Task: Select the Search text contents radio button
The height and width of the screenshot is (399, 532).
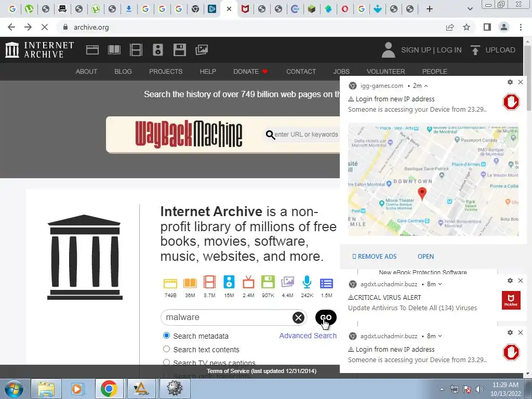Action: click(166, 349)
